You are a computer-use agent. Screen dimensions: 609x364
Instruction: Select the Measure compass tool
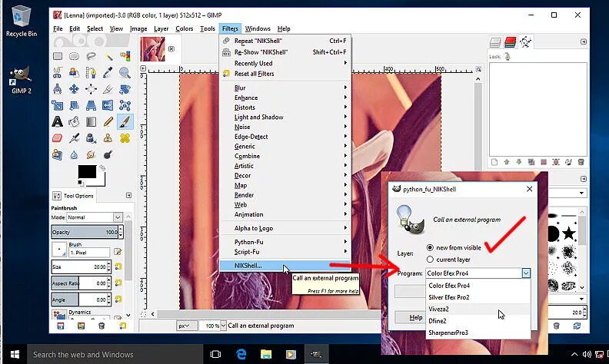[x=58, y=89]
